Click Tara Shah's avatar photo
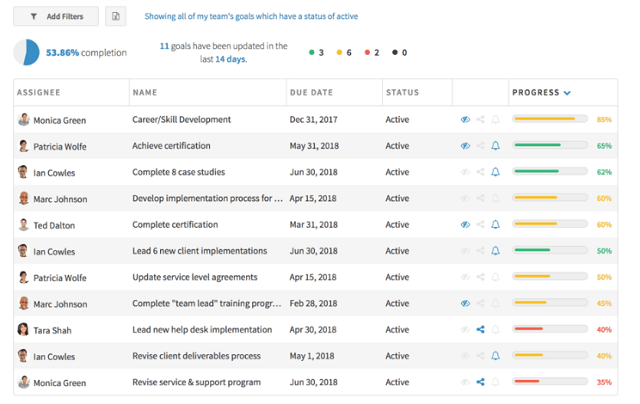Viewport: 640px width, 404px height. pos(24,329)
